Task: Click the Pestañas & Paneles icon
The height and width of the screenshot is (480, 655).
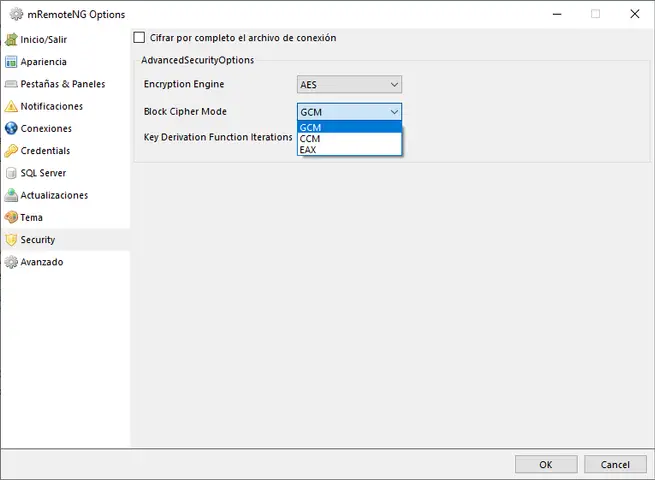Action: (x=11, y=84)
